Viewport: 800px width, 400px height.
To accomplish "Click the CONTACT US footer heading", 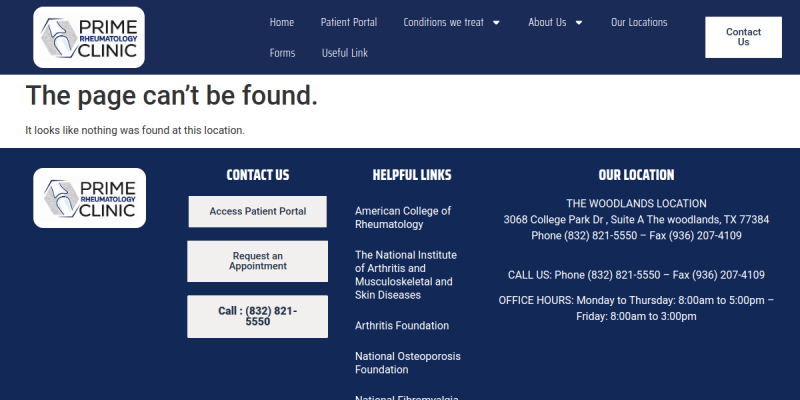I will tap(258, 175).
